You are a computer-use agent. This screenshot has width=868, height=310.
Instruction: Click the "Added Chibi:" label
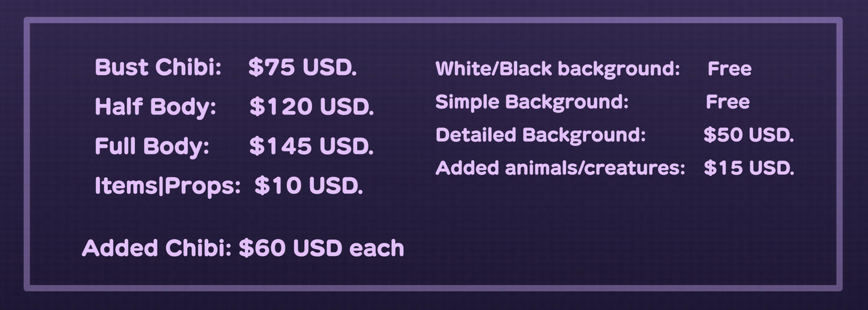click(x=156, y=248)
